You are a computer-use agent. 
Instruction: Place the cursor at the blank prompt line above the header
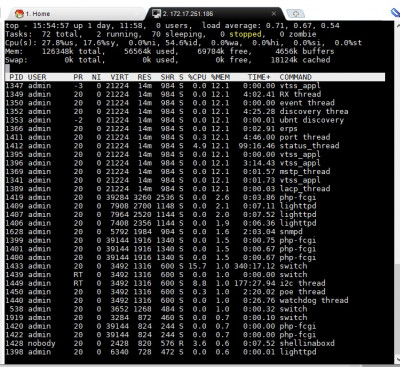[x=195, y=69]
